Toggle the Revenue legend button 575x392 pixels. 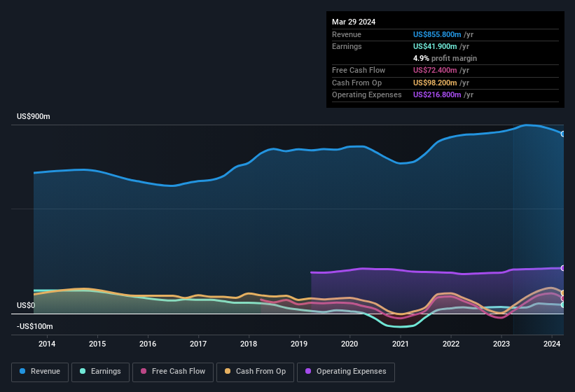[x=40, y=372]
